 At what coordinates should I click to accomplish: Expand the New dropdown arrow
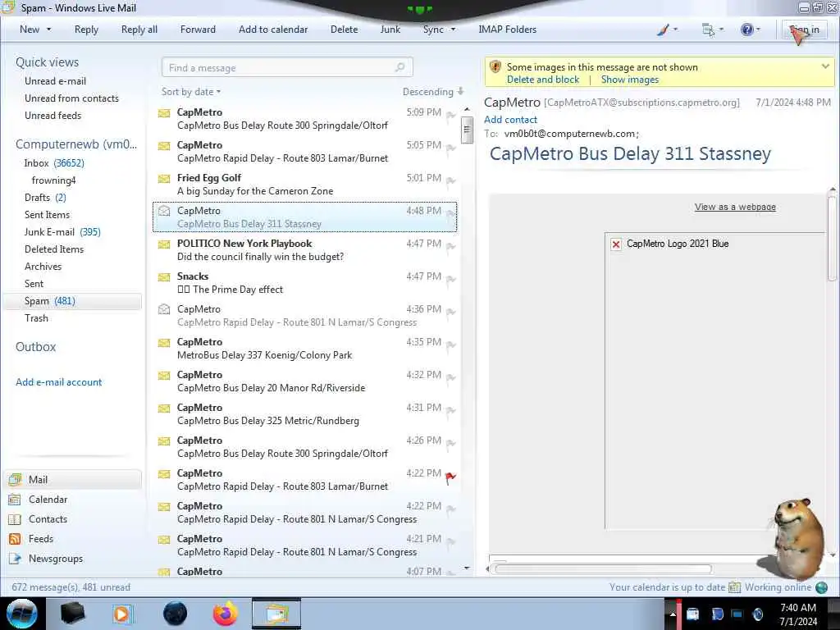pyautogui.click(x=48, y=30)
